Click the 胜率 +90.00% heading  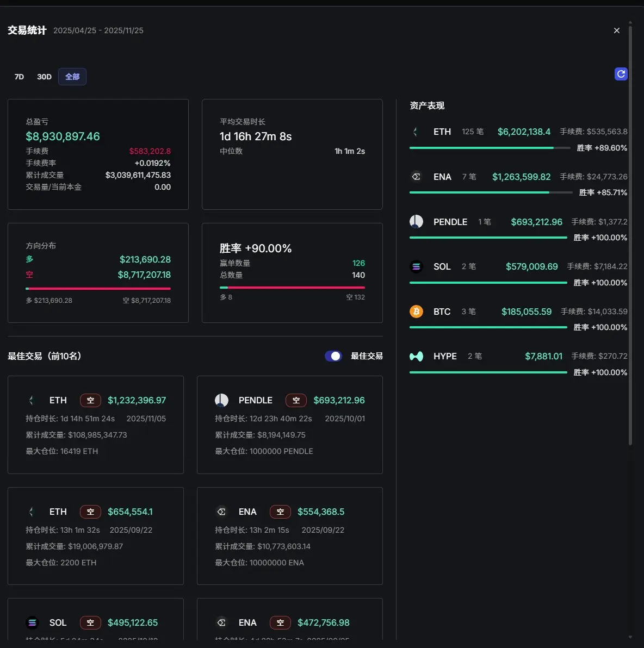(256, 248)
